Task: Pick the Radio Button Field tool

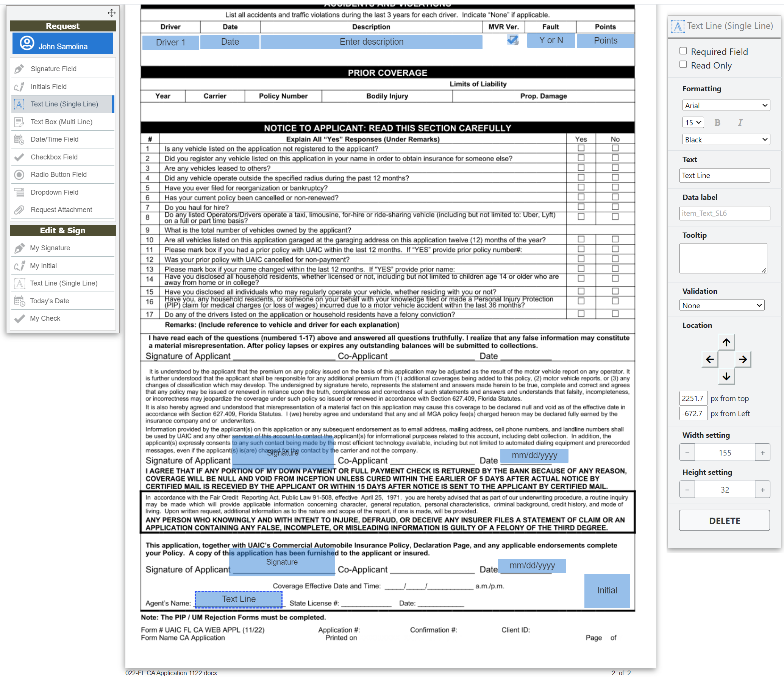Action: pos(58,175)
